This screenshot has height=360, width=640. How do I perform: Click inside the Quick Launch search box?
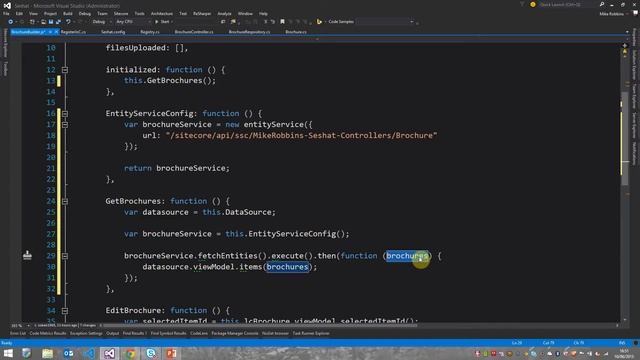click(567, 4)
